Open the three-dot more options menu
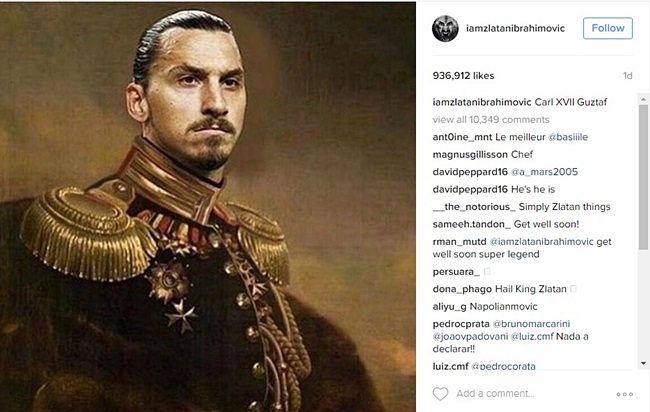The width and height of the screenshot is (650, 412). [624, 394]
